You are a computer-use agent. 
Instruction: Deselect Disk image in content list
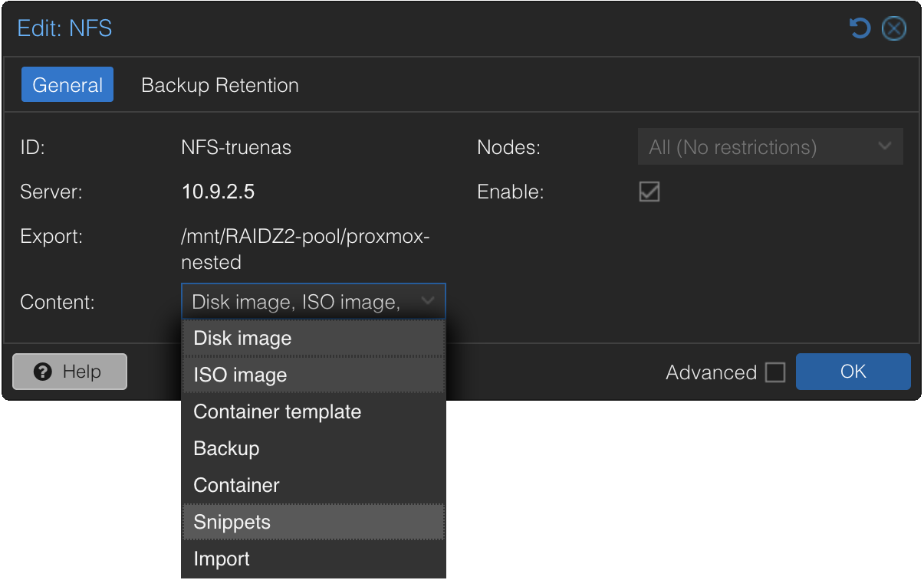click(x=313, y=338)
